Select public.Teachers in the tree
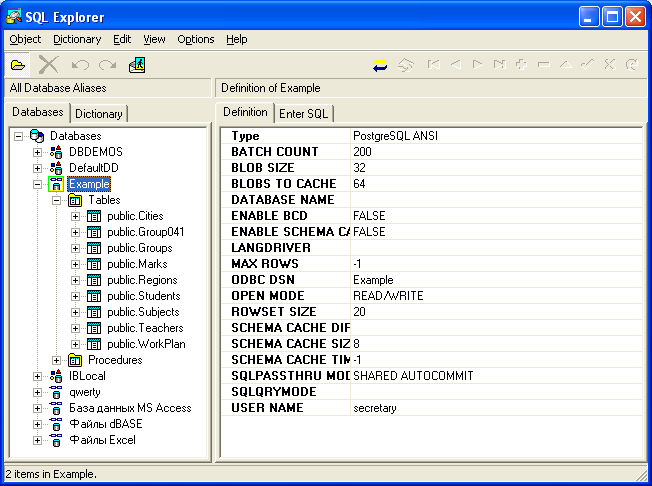The height and width of the screenshot is (486, 652). (145, 328)
